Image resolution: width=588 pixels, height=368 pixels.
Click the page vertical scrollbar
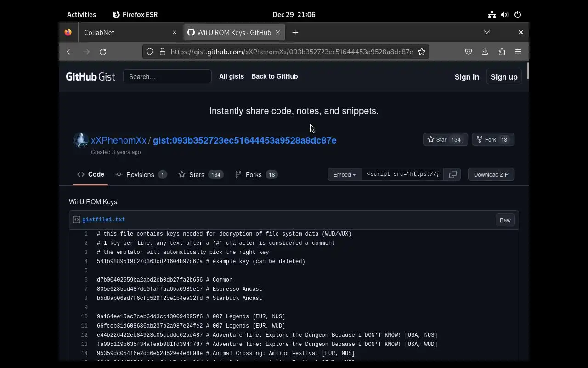(528, 70)
